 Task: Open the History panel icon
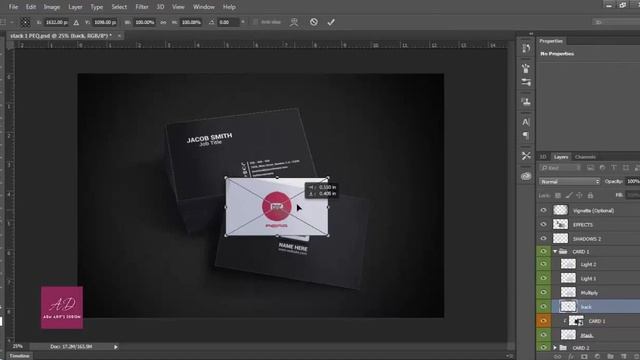click(526, 49)
